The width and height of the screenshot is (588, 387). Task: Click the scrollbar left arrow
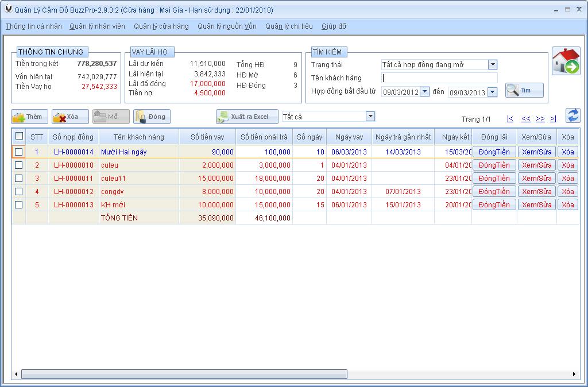point(16,374)
